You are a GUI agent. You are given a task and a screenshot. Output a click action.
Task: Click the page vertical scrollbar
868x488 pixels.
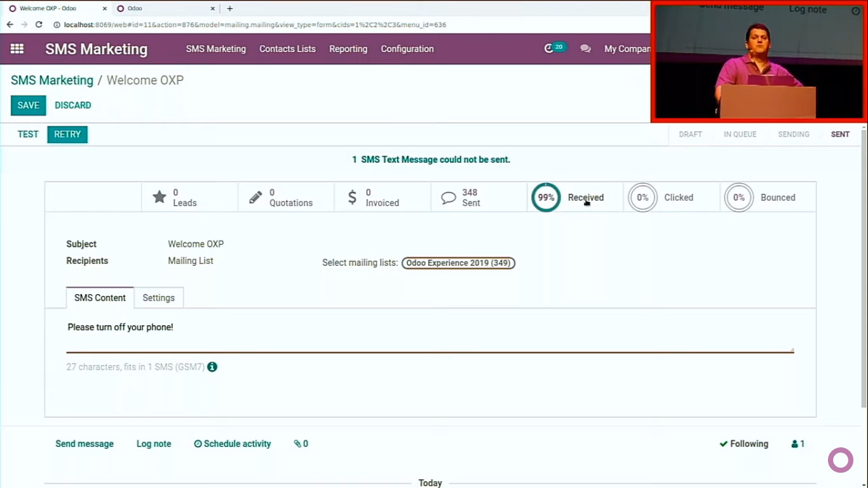(x=864, y=267)
